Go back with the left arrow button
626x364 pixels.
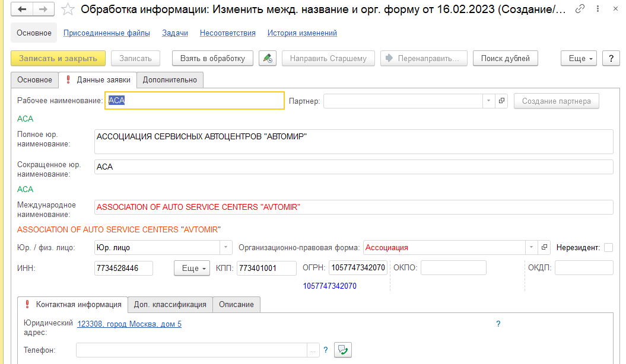pos(22,9)
